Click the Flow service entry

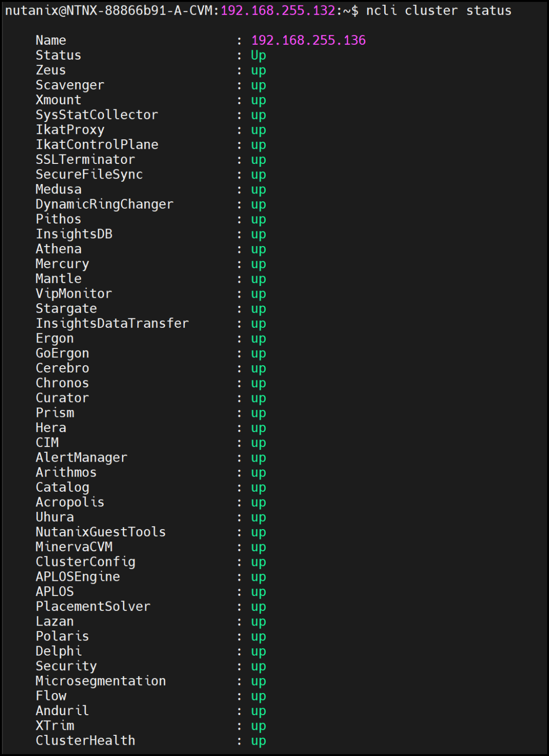51,696
